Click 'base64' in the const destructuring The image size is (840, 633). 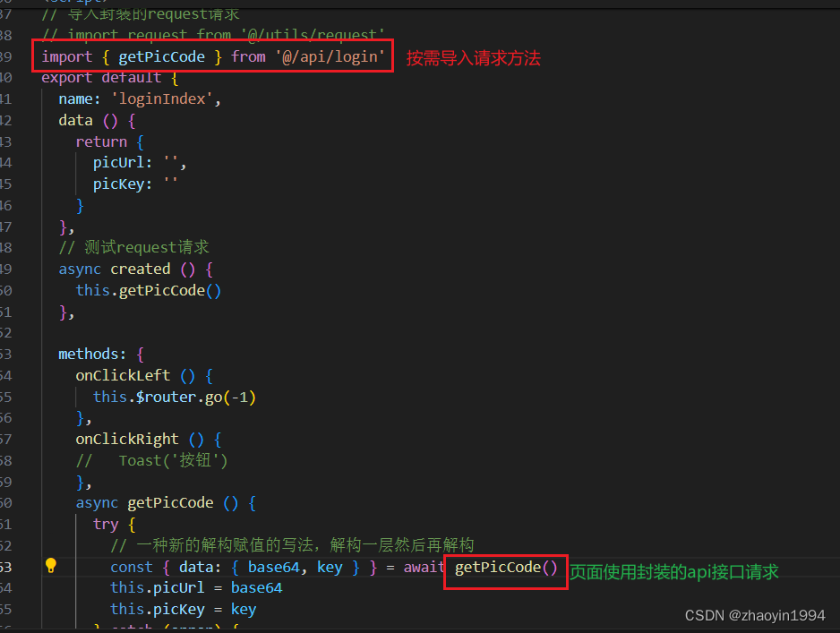click(274, 567)
